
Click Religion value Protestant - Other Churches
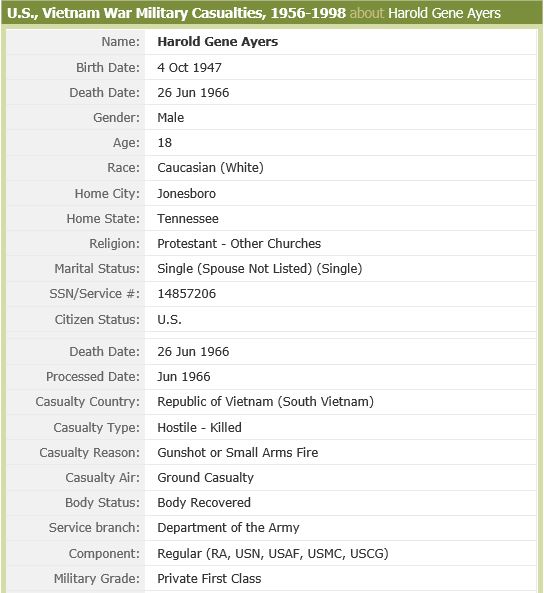[x=239, y=244]
